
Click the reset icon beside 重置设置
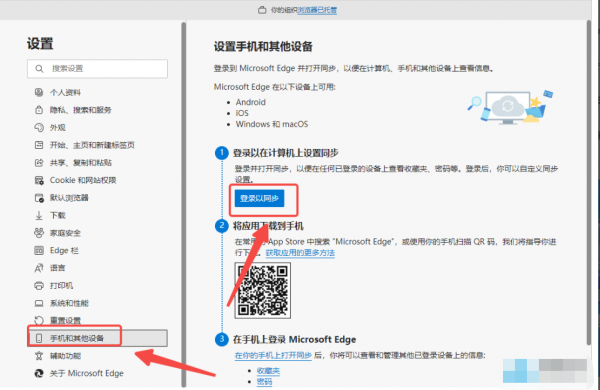coord(39,320)
